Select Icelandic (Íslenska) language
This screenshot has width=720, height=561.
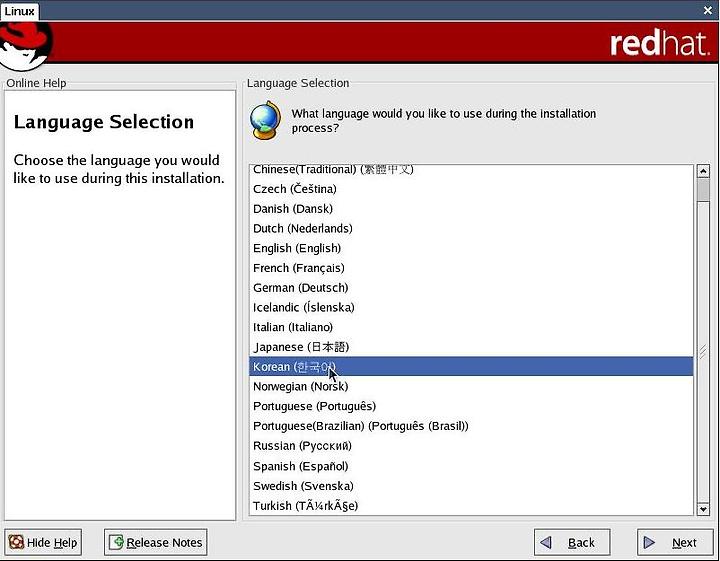(x=471, y=307)
